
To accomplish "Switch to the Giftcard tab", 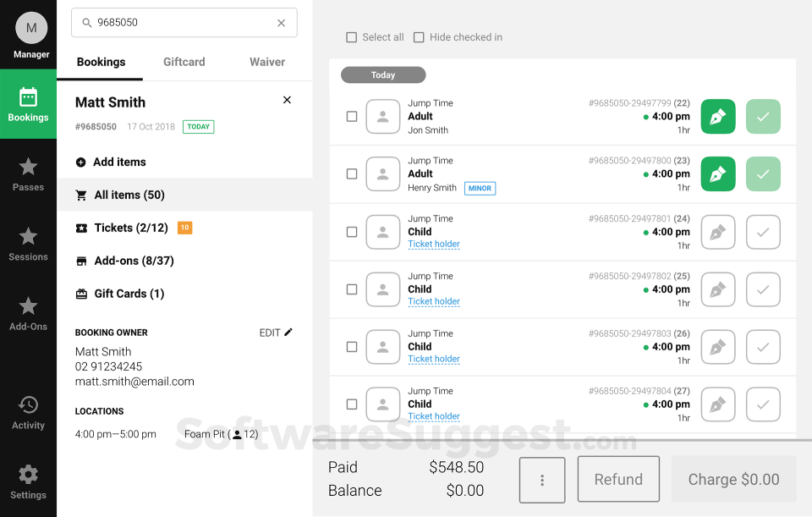I will pos(184,62).
